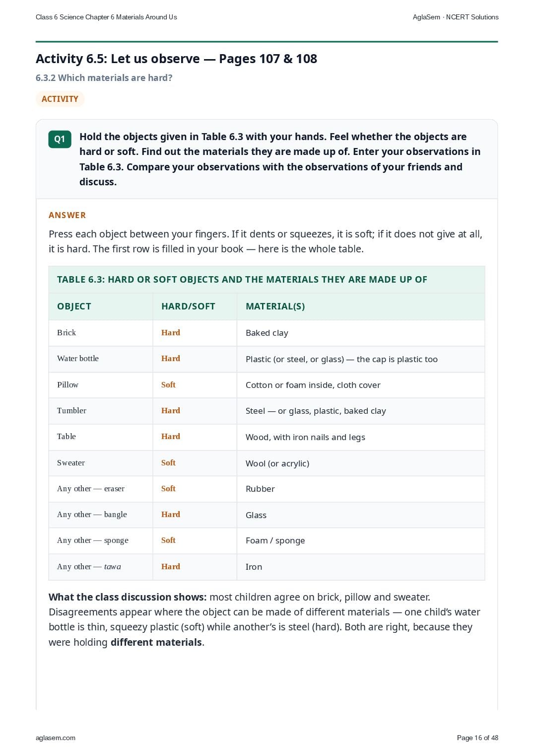
Task: Click the Water bottle table cell
Action: pyautogui.click(x=101, y=359)
